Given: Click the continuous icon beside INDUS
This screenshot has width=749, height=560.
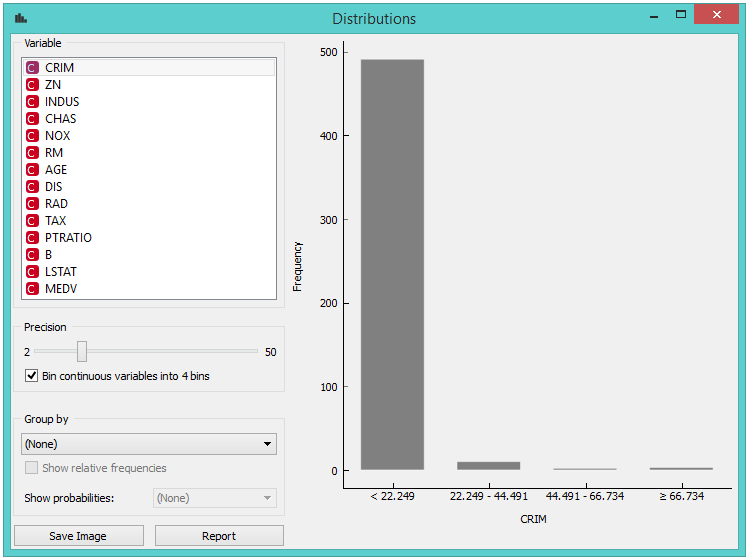Looking at the screenshot, I should pyautogui.click(x=32, y=102).
